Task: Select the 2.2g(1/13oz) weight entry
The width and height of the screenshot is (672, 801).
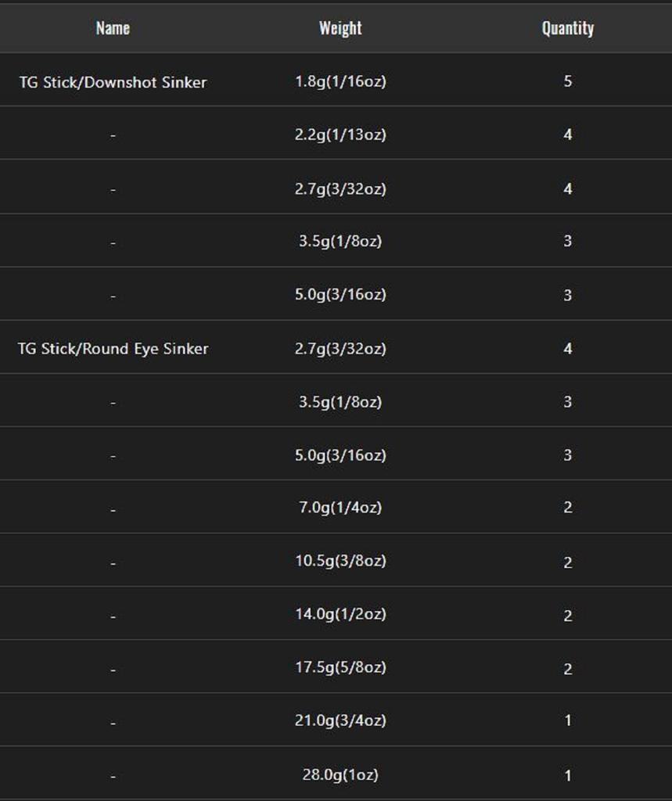Action: 340,135
